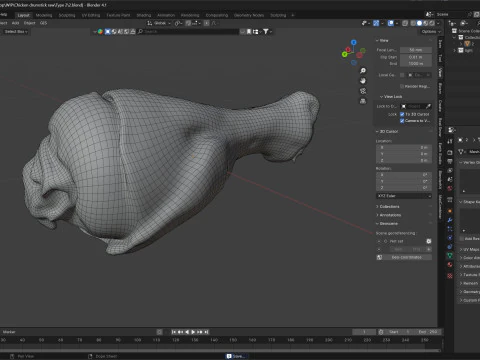Switch to the UV Editing workspace tab
The image size is (480, 360).
[91, 15]
